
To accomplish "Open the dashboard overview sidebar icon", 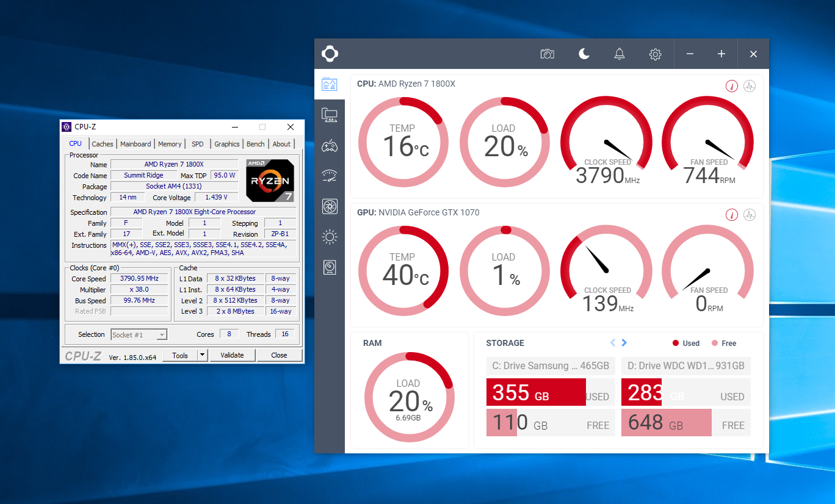I will click(x=330, y=84).
